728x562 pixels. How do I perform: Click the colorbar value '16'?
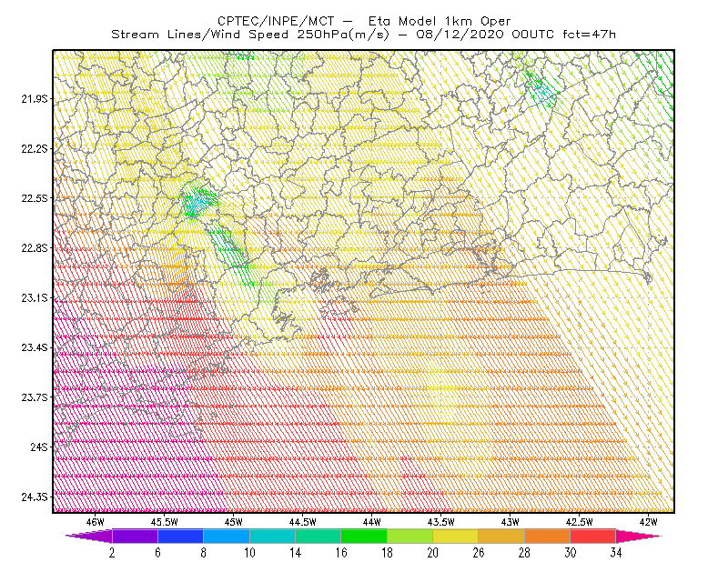341,553
